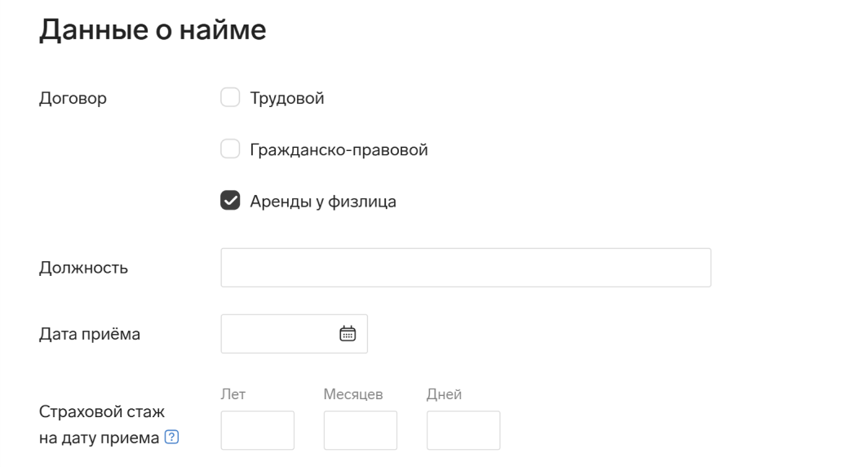Viewport: 868px width, 467px height.
Task: Select the Лет experience input box
Action: coord(258,430)
